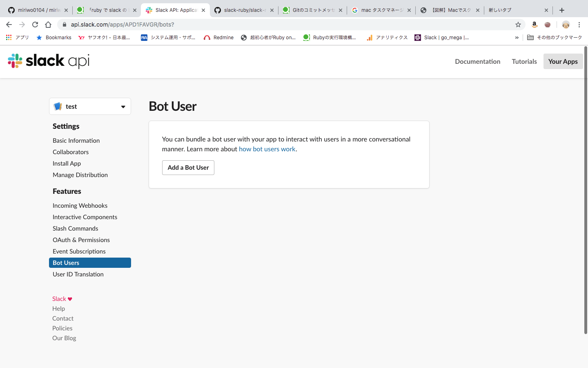Viewport: 588px width, 368px height.
Task: Open the Slack go_mega bookmark
Action: pyautogui.click(x=442, y=38)
